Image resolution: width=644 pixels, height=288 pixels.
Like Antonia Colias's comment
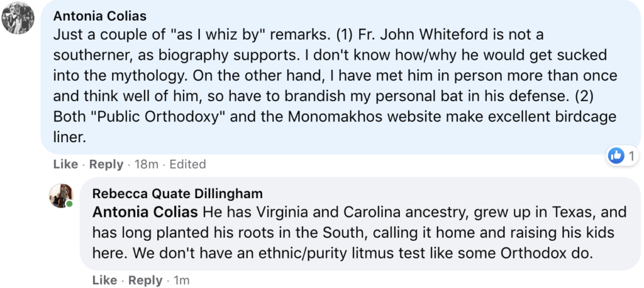[65, 164]
